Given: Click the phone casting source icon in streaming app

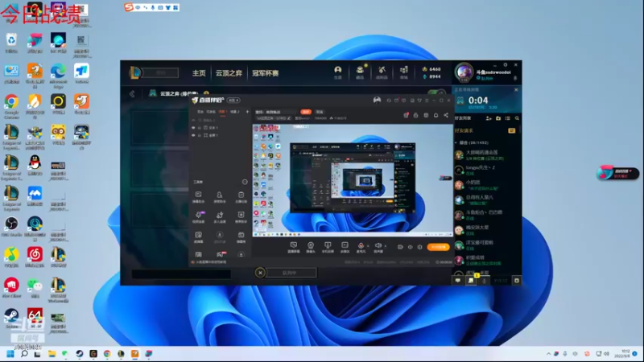Looking at the screenshot, I should [328, 245].
